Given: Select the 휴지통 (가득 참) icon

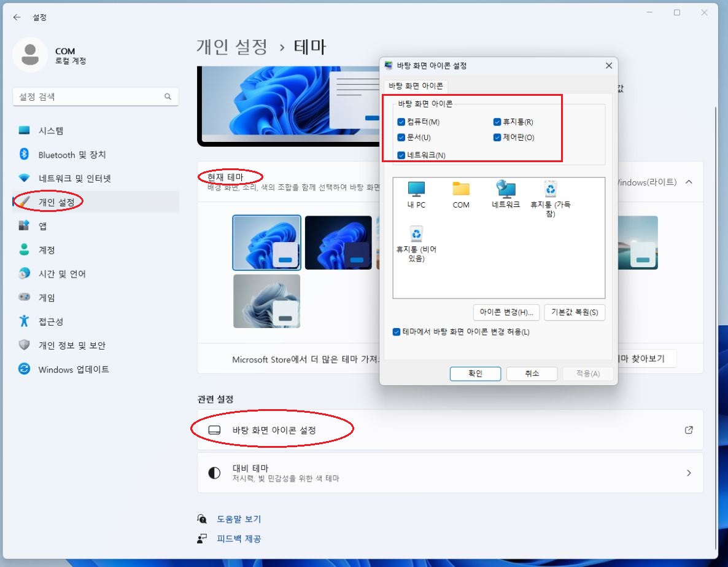Looking at the screenshot, I should click(x=550, y=191).
